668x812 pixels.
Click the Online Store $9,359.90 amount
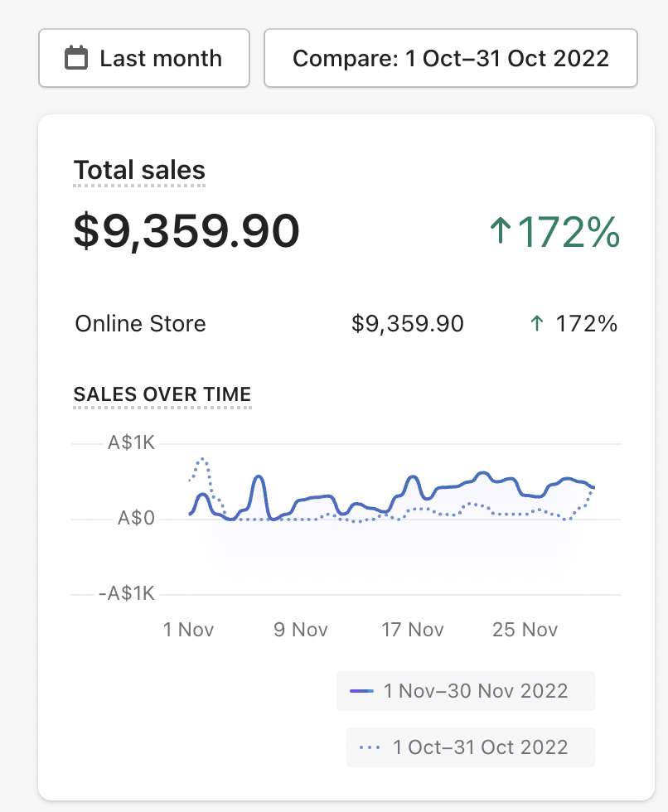tap(408, 324)
